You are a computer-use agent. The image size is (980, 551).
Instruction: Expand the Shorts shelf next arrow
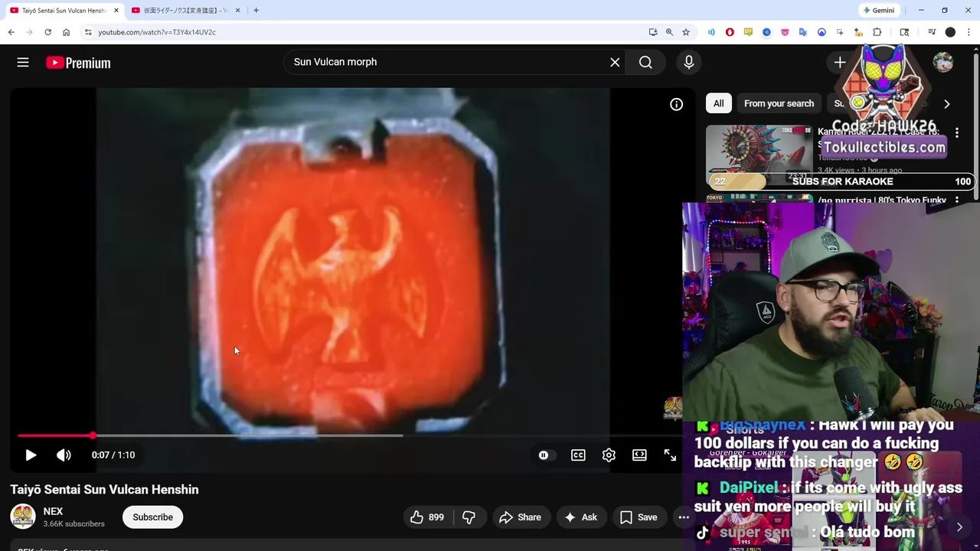click(959, 527)
